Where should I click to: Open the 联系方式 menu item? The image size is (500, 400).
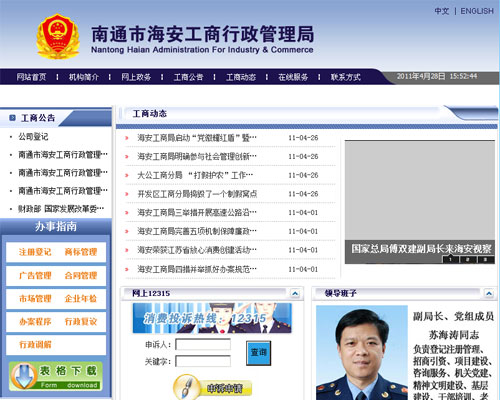pyautogui.click(x=346, y=77)
